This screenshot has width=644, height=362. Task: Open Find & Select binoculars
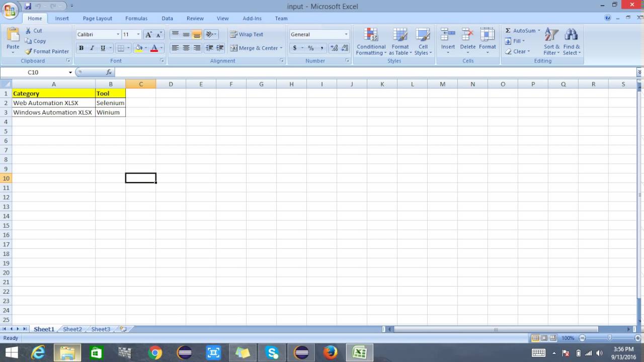click(571, 42)
